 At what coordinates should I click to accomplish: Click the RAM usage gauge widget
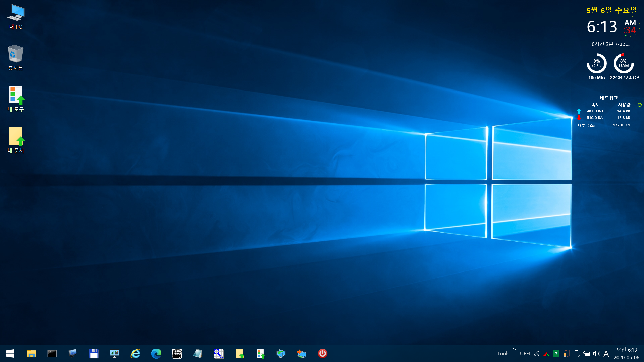pos(624,63)
